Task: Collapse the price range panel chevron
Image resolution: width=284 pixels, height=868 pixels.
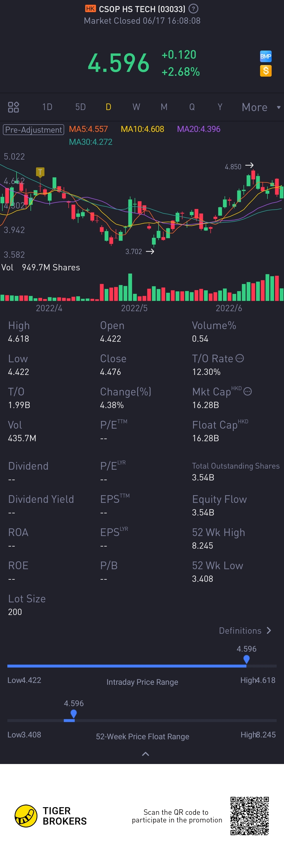Action: pyautogui.click(x=145, y=754)
